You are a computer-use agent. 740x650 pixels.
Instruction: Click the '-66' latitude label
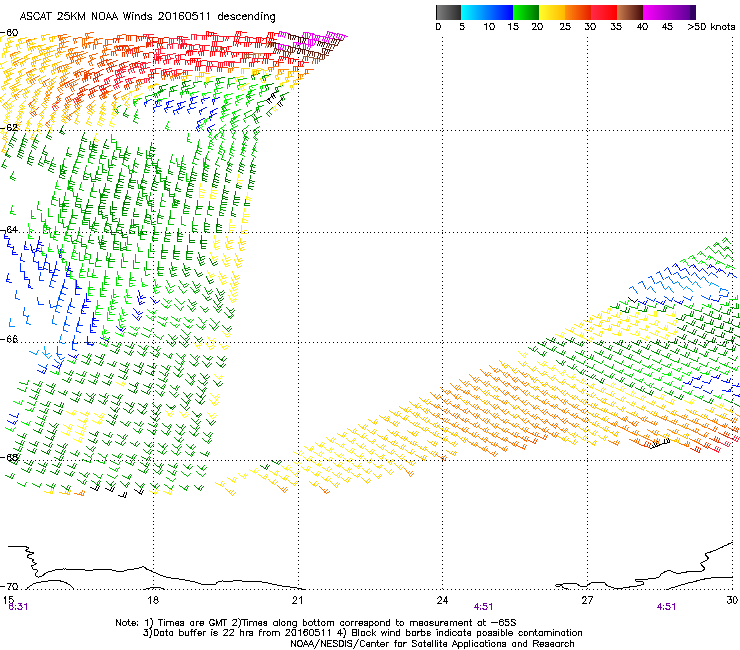(x=9, y=339)
